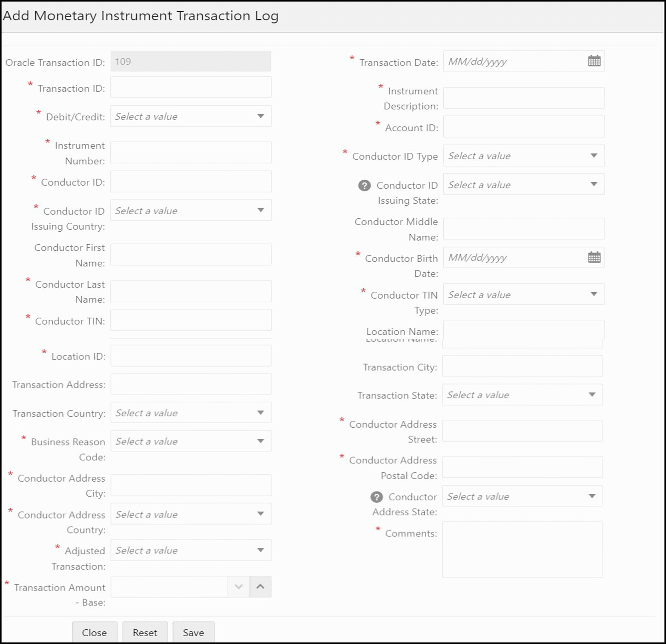Open the Business Reason Code dropdown
Image resolution: width=666 pixels, height=644 pixels.
click(260, 441)
